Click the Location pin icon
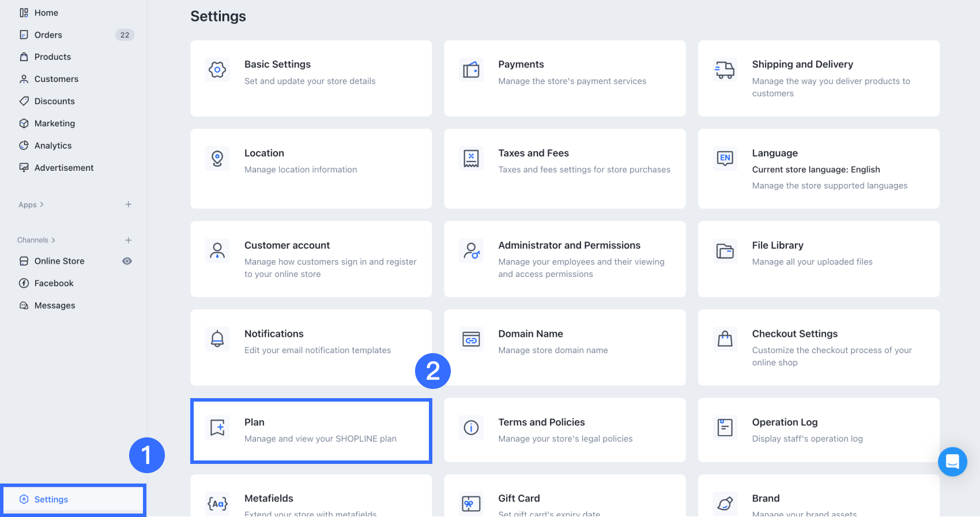This screenshot has width=980, height=517. pos(217,159)
